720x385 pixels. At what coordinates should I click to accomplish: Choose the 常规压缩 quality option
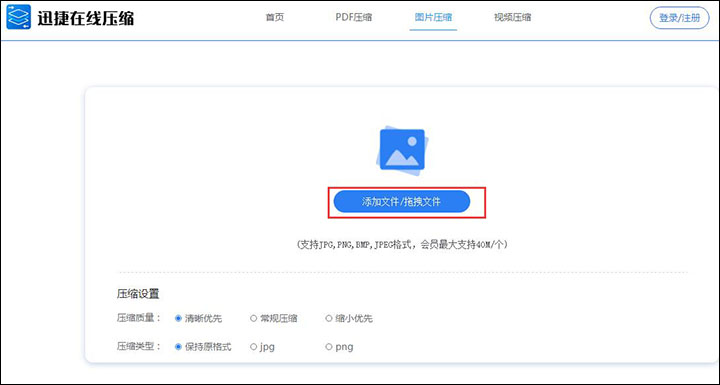pyautogui.click(x=274, y=318)
